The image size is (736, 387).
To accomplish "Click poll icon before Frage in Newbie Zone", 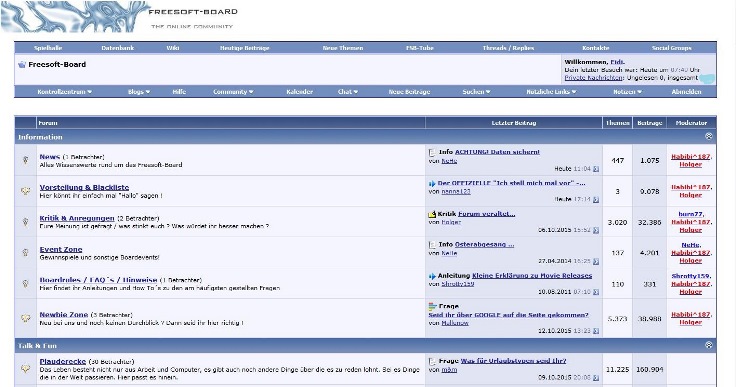I will pyautogui.click(x=432, y=306).
